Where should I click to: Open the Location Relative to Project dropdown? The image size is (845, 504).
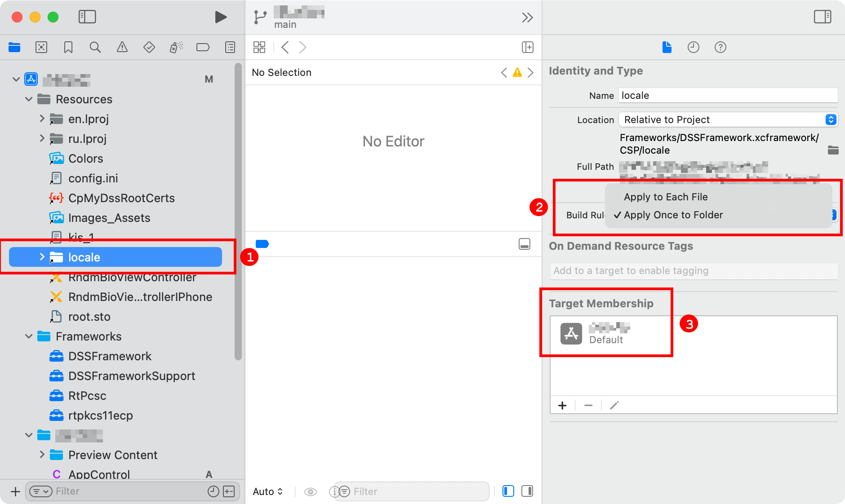pyautogui.click(x=728, y=119)
